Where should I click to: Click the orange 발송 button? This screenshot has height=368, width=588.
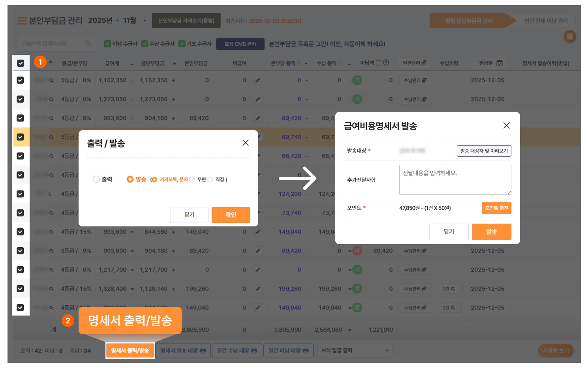[491, 232]
